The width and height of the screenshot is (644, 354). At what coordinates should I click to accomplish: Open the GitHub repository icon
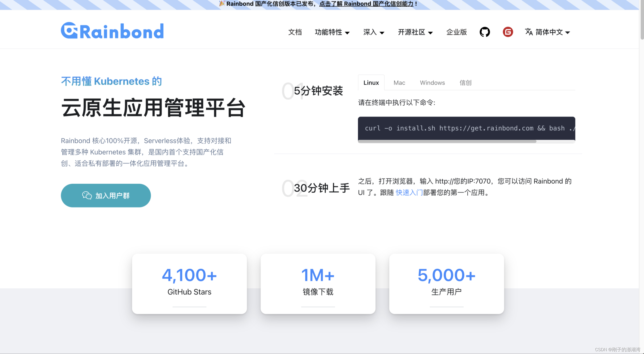[x=484, y=32]
